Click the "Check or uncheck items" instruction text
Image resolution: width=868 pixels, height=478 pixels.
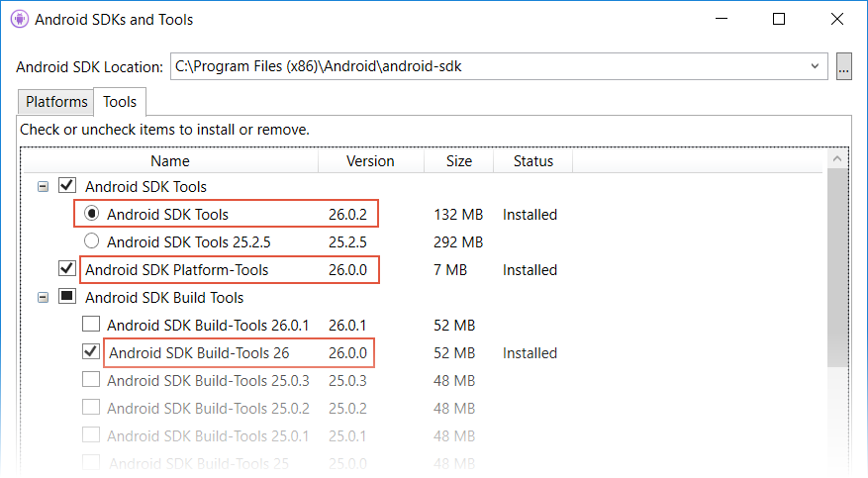(x=164, y=130)
